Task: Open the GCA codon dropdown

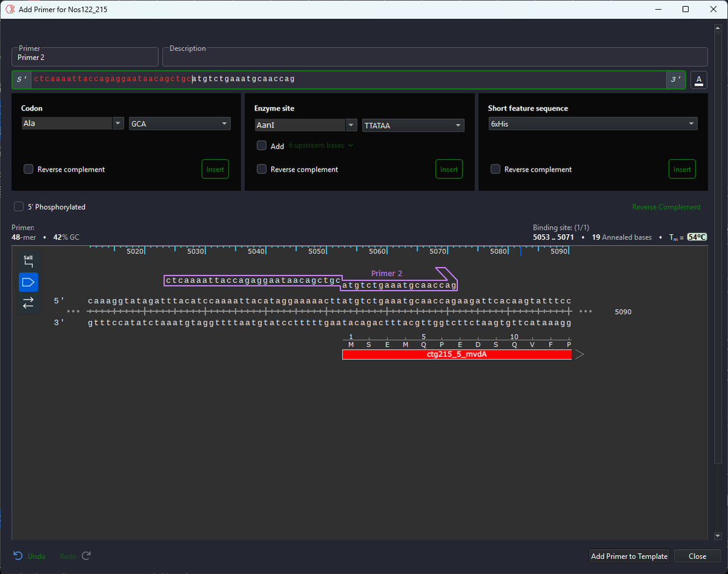Action: [180, 124]
